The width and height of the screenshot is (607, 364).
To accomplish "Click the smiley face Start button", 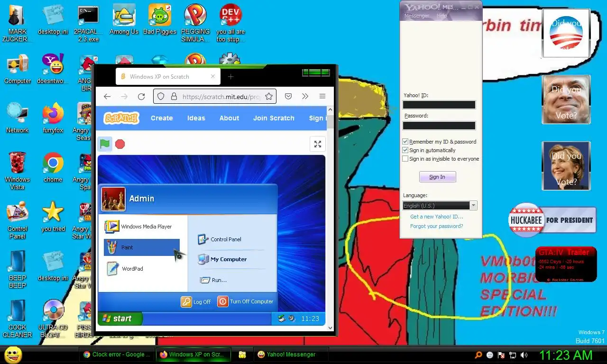I will click(x=13, y=354).
